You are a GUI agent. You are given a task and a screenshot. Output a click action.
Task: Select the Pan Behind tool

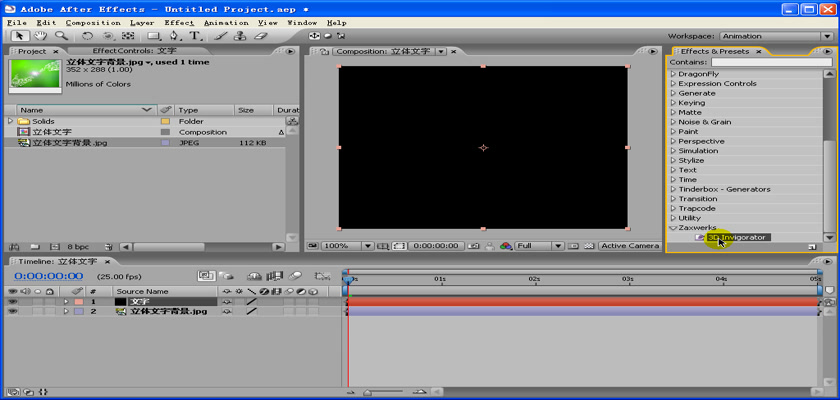click(128, 36)
